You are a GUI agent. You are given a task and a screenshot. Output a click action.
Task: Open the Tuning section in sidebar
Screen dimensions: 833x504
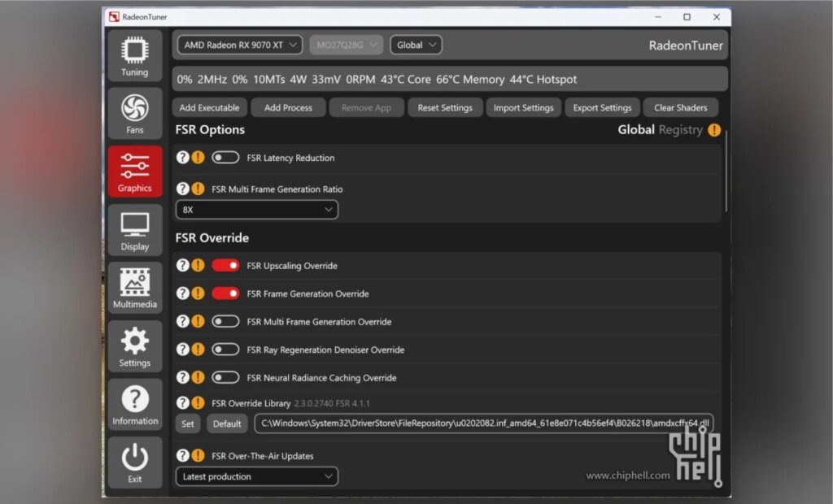(134, 56)
